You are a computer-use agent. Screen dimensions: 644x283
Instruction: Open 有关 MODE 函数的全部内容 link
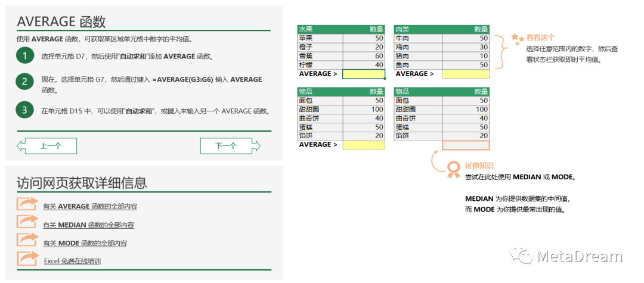85,243
